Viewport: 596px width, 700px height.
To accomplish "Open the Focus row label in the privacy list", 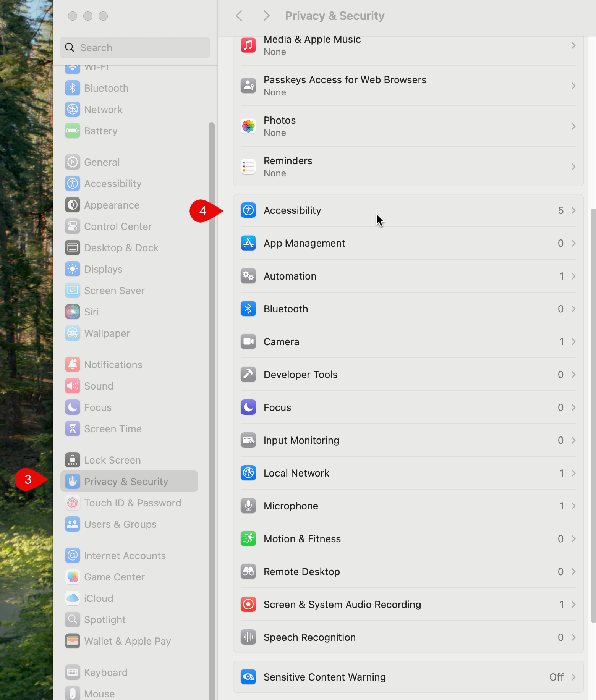I will coord(277,407).
